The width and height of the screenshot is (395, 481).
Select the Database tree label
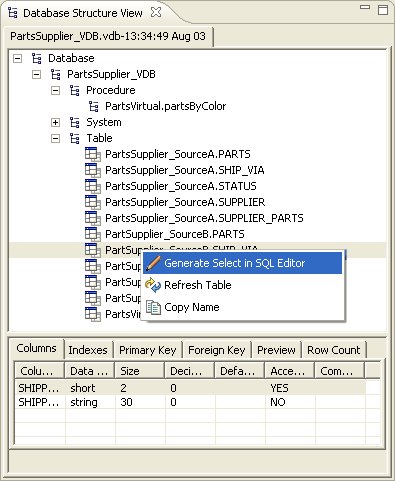pyautogui.click(x=71, y=58)
